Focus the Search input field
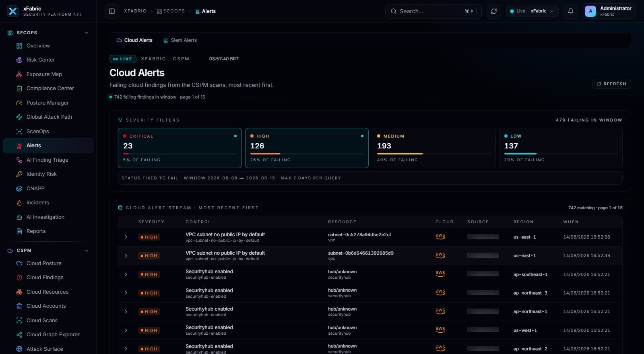The width and height of the screenshot is (644, 354). [433, 11]
